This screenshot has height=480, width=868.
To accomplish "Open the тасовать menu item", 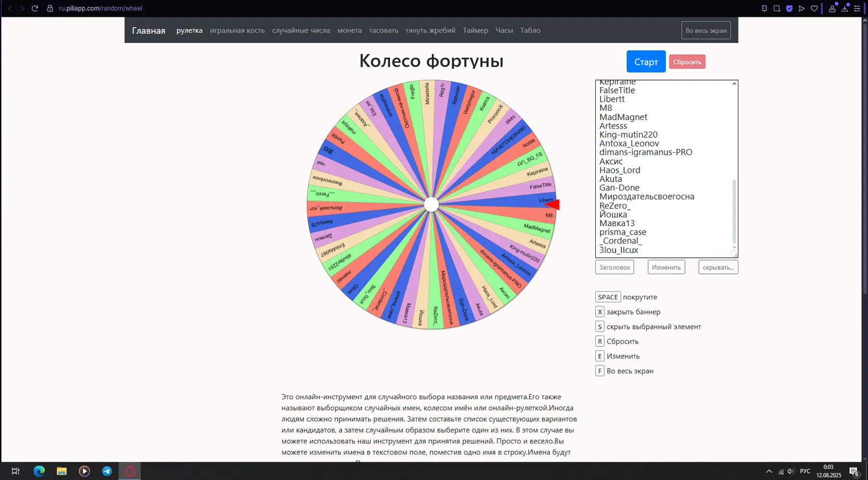I will click(384, 30).
